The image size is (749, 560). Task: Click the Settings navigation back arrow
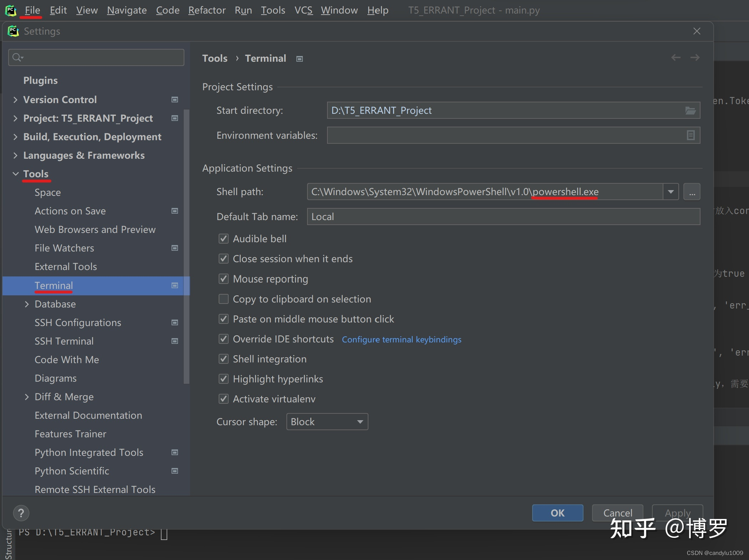click(x=676, y=57)
